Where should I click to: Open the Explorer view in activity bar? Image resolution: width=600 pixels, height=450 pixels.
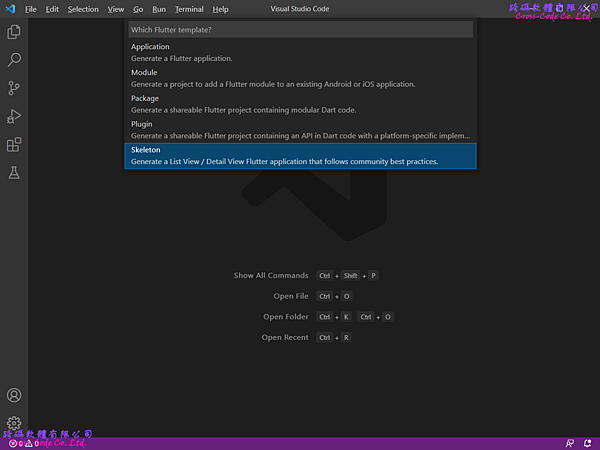tap(14, 32)
